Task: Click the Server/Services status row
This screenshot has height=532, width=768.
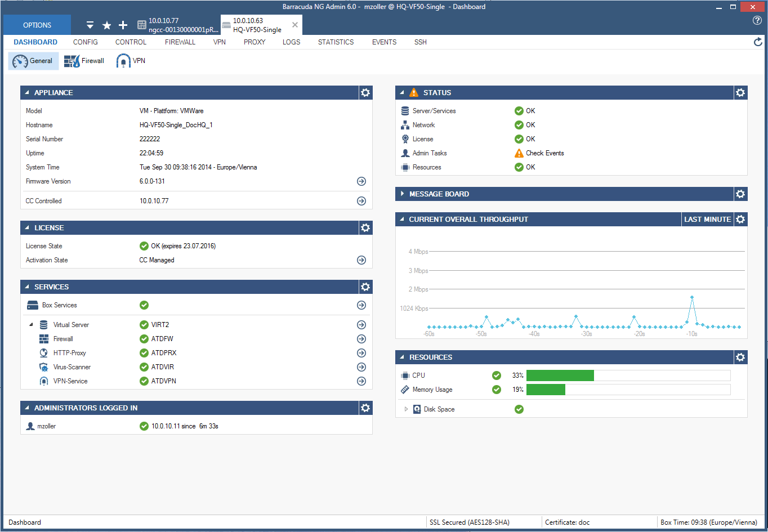Action: coord(571,111)
